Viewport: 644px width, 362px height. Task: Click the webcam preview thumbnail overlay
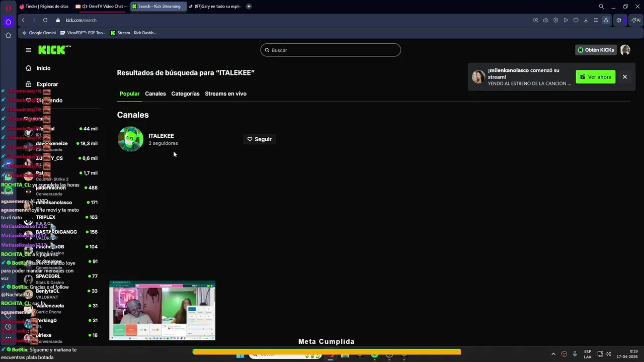tap(163, 311)
